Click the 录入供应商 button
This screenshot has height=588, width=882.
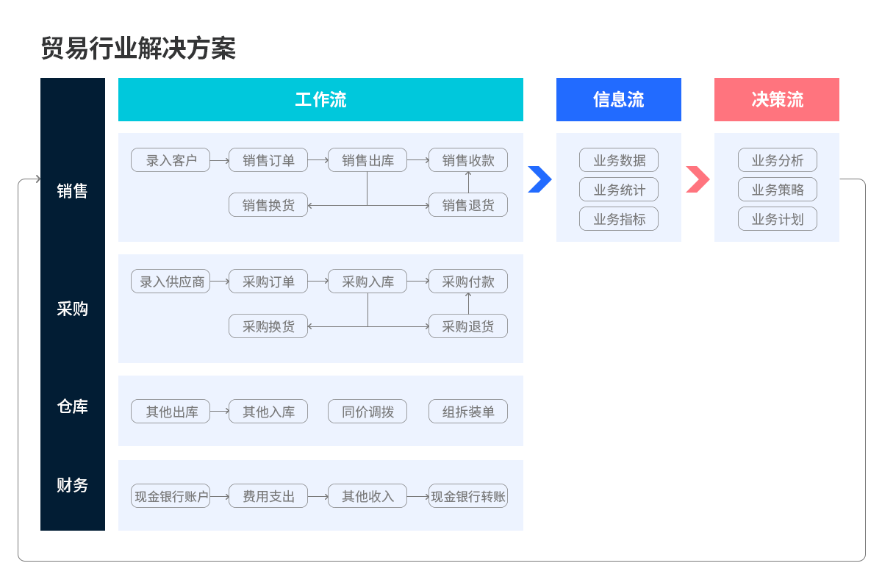coord(171,282)
